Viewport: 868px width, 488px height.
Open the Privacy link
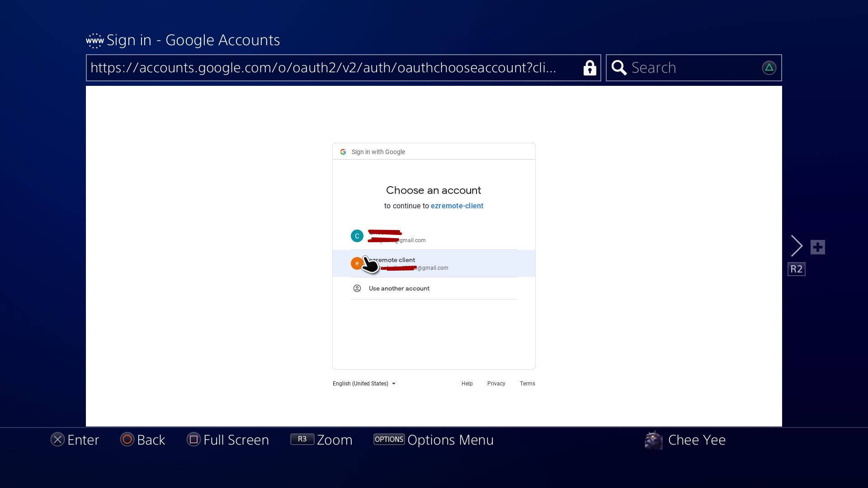pos(496,384)
